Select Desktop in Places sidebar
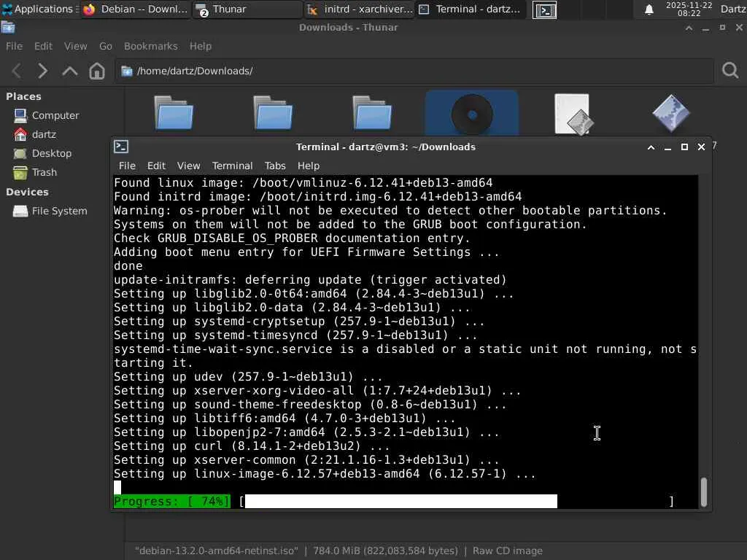The height and width of the screenshot is (560, 747). [42, 153]
